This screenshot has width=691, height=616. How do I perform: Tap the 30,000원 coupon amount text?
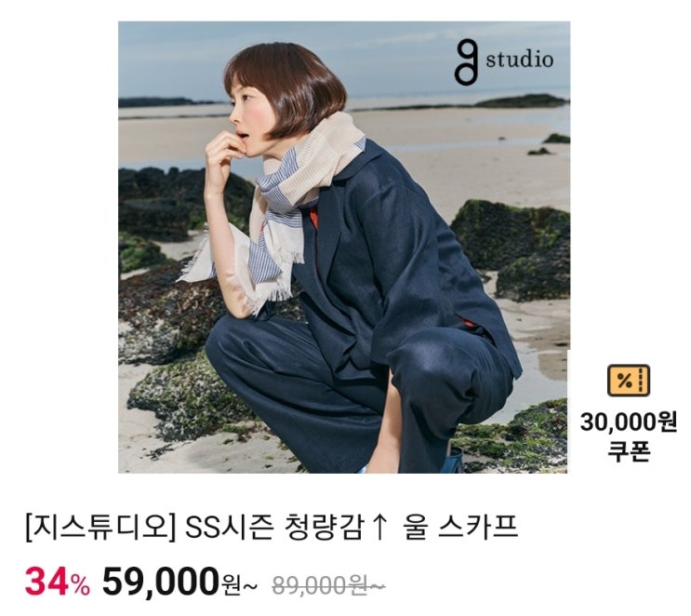pyautogui.click(x=629, y=422)
